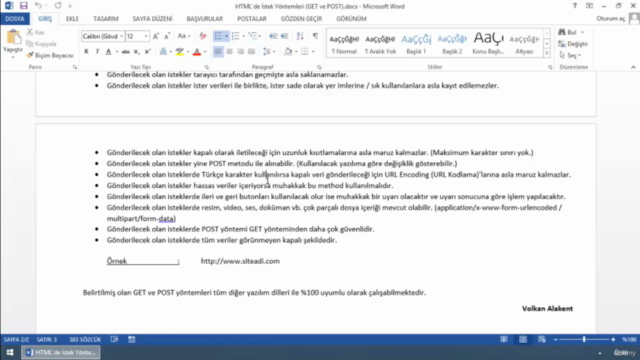The width and height of the screenshot is (640, 360).
Task: Decrease paragraph indent
Action: (x=273, y=36)
